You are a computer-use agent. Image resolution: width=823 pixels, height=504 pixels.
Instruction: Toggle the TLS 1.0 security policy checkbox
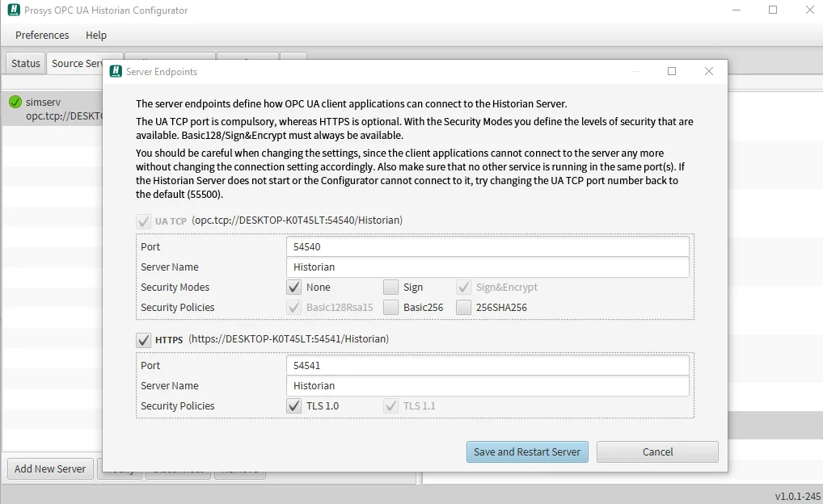294,406
